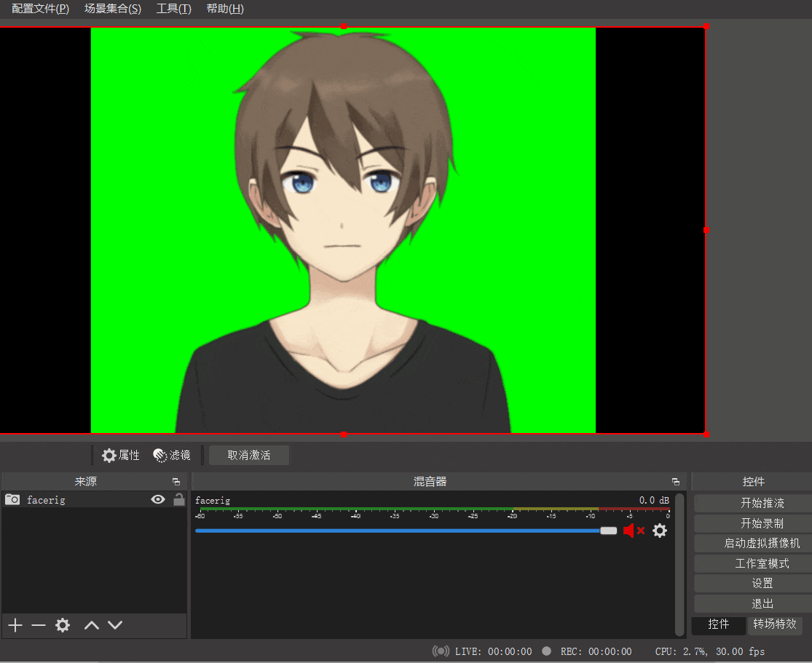Image resolution: width=812 pixels, height=663 pixels.
Task: Adjust the facerig volume slider handle
Action: (609, 531)
